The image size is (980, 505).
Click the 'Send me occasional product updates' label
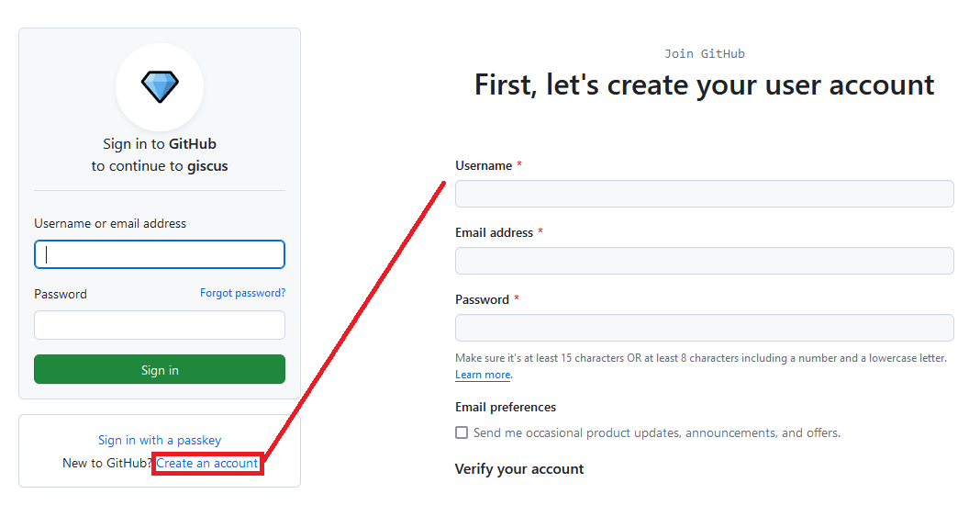click(x=657, y=433)
